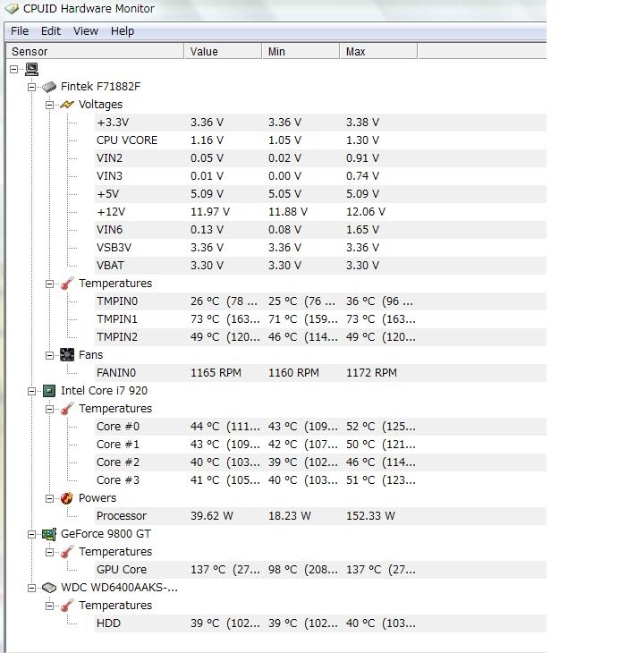644x653 pixels.
Task: Collapse GeForce Temperatures group
Action: point(49,553)
